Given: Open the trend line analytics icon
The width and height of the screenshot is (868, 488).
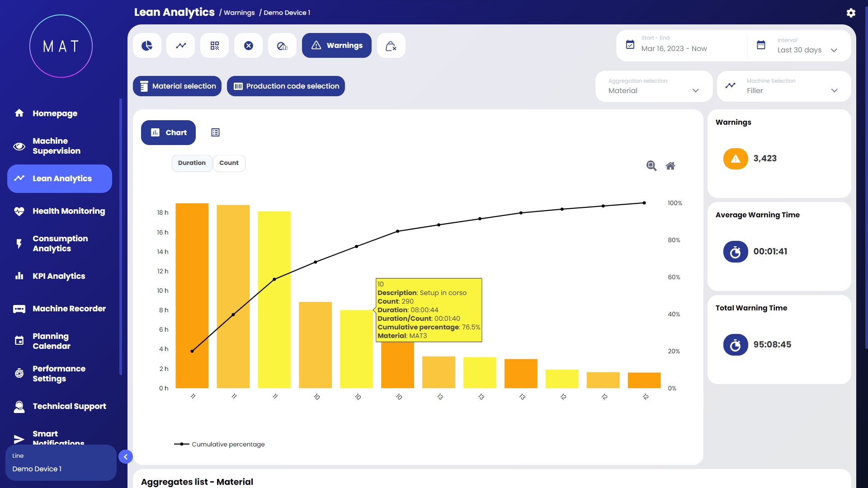Looking at the screenshot, I should [181, 46].
